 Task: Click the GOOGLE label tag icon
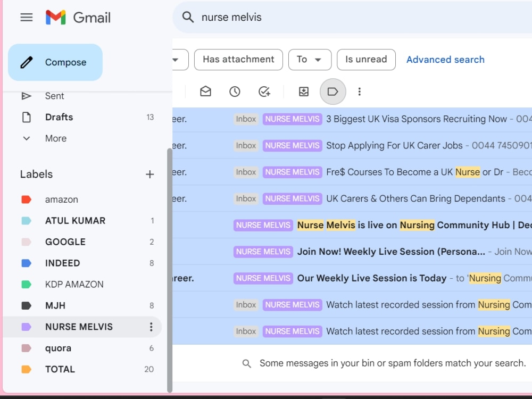point(27,242)
